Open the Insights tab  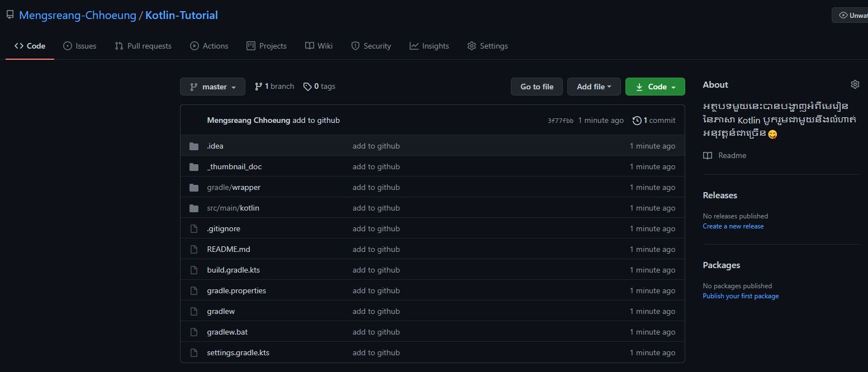[429, 46]
